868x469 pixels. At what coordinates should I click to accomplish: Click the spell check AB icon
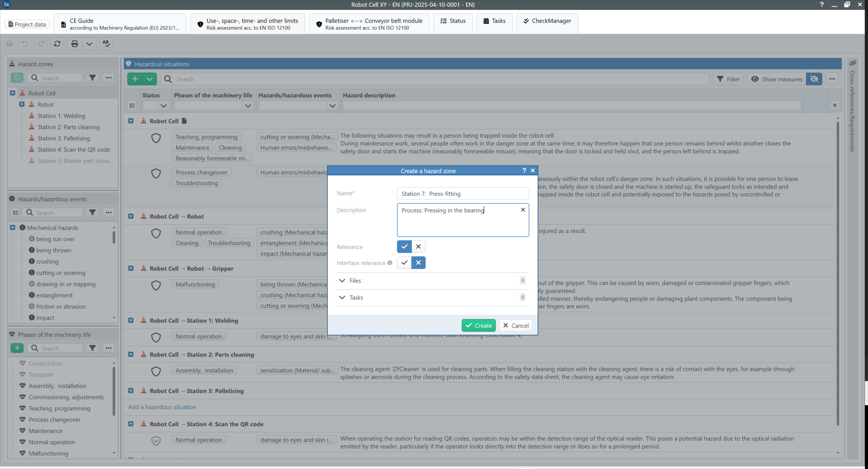tap(106, 44)
